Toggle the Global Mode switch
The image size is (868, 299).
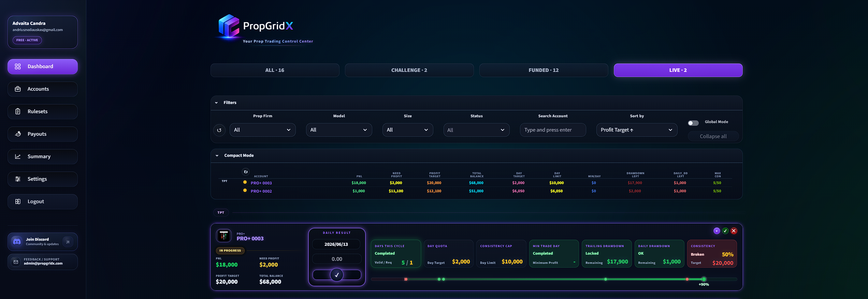pos(693,123)
